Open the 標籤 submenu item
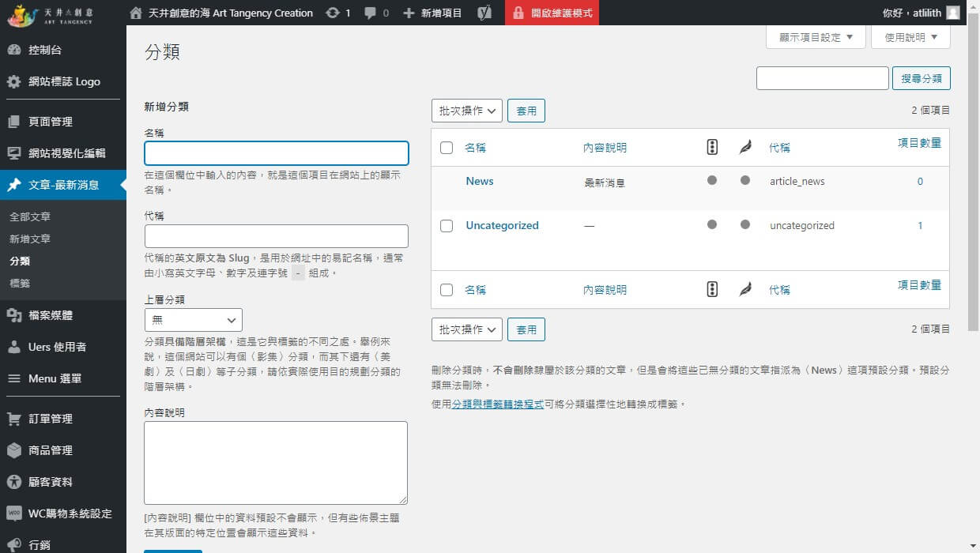This screenshot has height=553, width=980. coord(20,283)
